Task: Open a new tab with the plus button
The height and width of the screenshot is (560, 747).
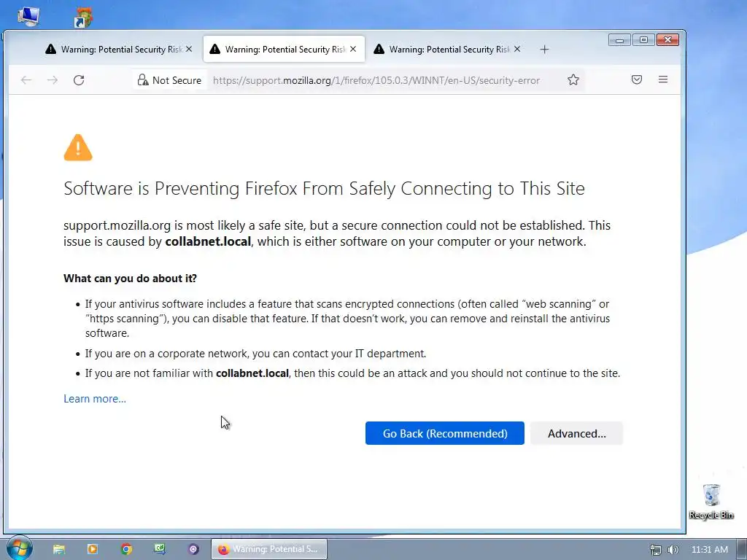Action: point(544,50)
